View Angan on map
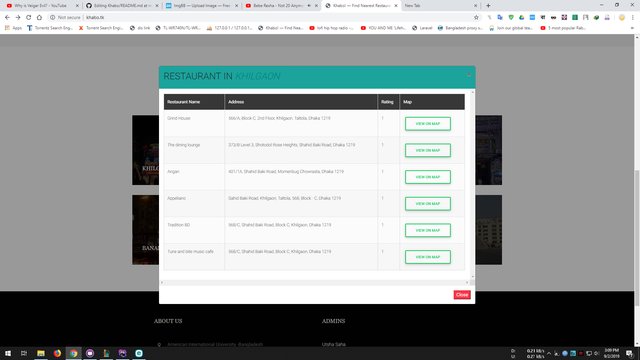The width and height of the screenshot is (640, 360). [428, 177]
